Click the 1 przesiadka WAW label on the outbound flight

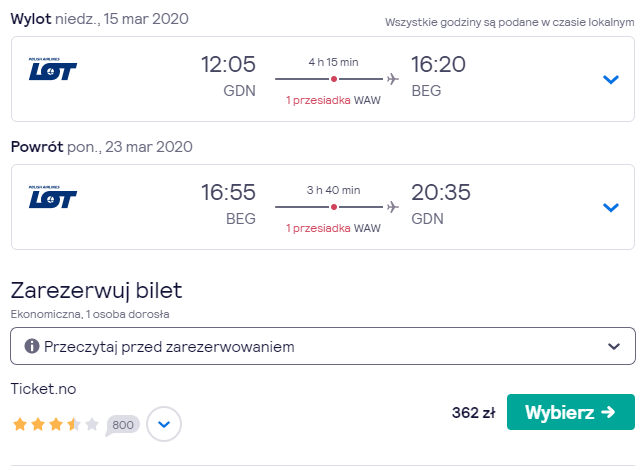coord(333,100)
